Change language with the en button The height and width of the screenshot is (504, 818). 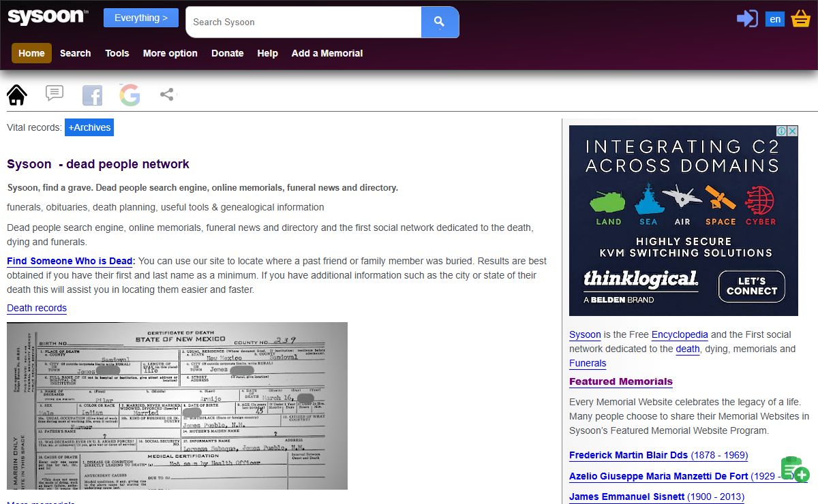(x=775, y=19)
